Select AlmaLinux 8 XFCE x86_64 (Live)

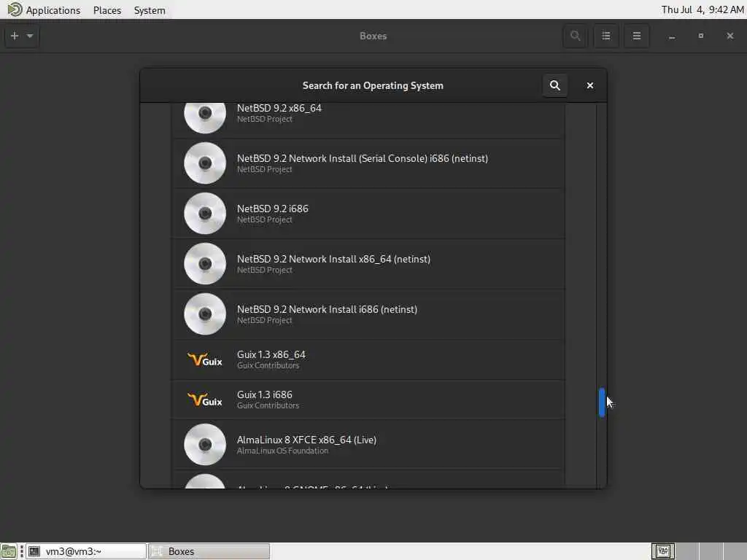pyautogui.click(x=368, y=444)
